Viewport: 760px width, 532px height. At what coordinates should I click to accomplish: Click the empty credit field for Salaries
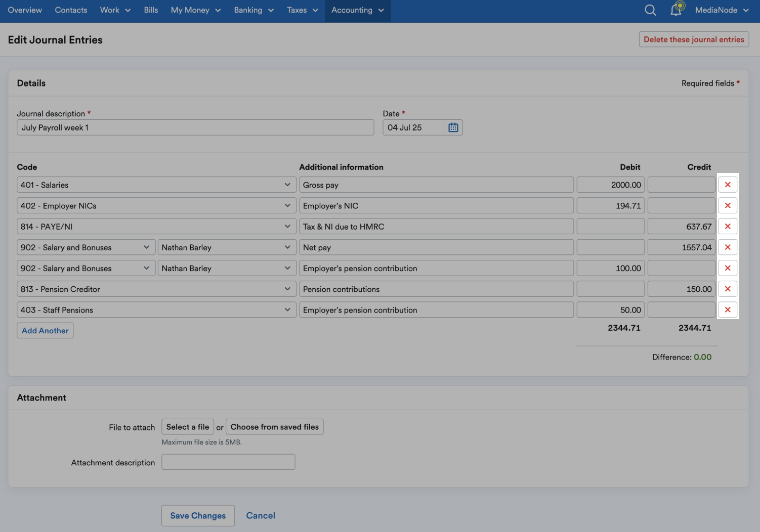click(682, 185)
